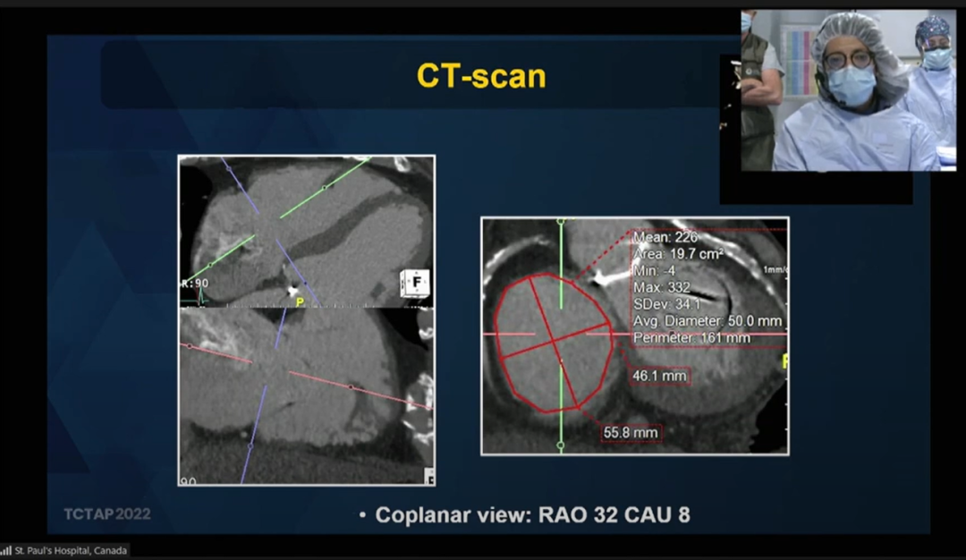Select the 46.1 mm measurement label
Screen dimensions: 966x560
pos(661,377)
